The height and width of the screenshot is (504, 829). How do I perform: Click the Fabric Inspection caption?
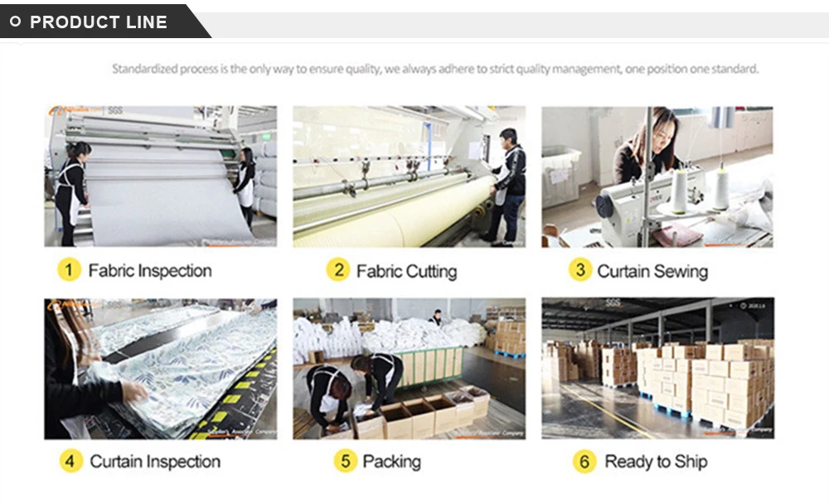tap(150, 271)
